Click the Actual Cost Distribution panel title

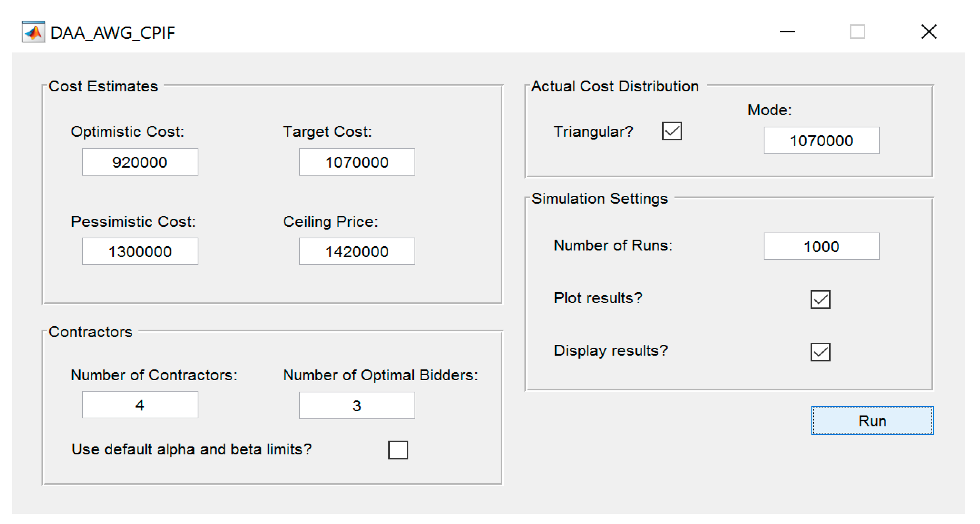[x=615, y=86]
